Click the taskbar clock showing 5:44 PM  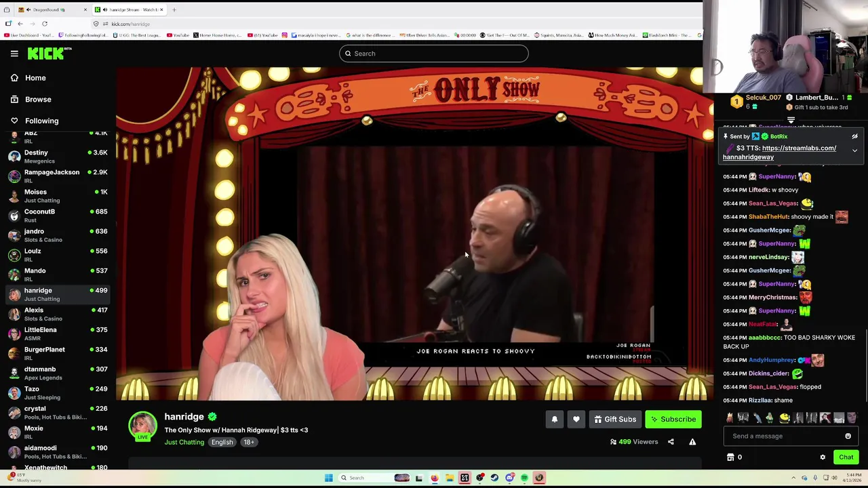coord(852,478)
